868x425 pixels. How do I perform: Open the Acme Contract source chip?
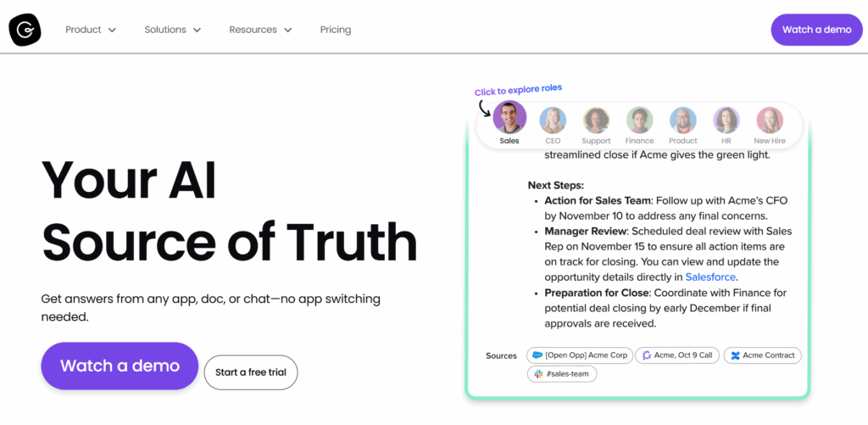click(x=762, y=355)
